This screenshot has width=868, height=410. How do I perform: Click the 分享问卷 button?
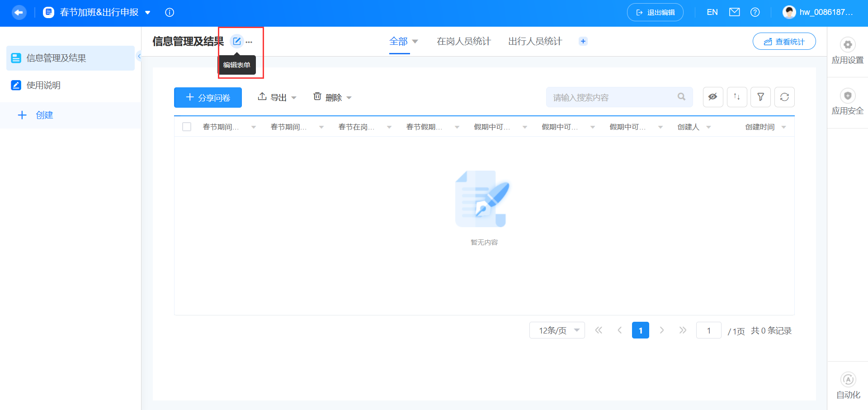click(x=208, y=97)
